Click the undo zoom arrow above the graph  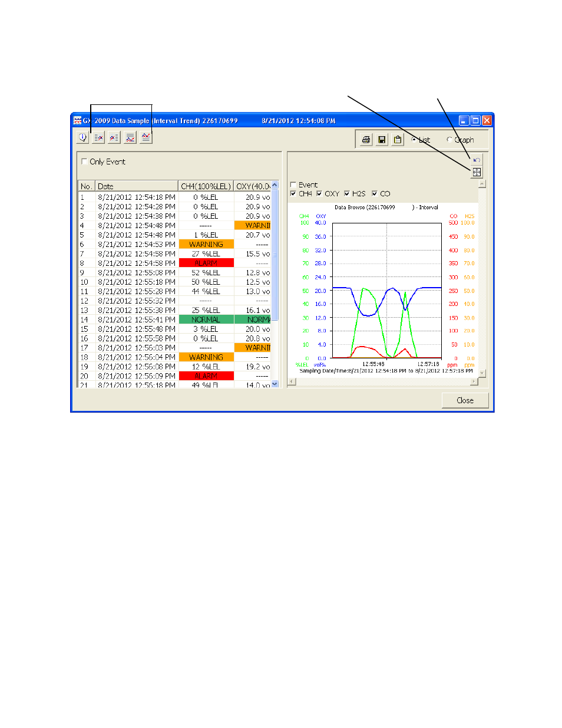coord(477,160)
